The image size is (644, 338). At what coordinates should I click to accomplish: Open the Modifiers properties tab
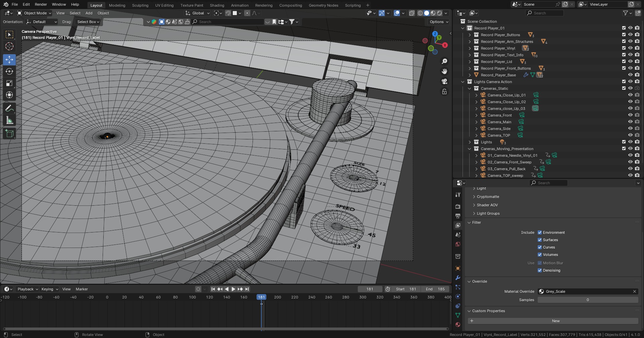pos(458,278)
